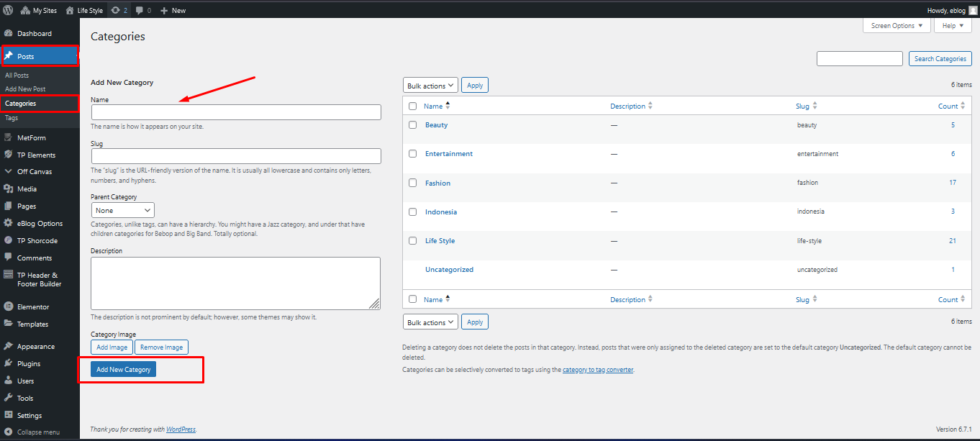
Task: Go to Elementor in the sidebar
Action: pos(33,307)
